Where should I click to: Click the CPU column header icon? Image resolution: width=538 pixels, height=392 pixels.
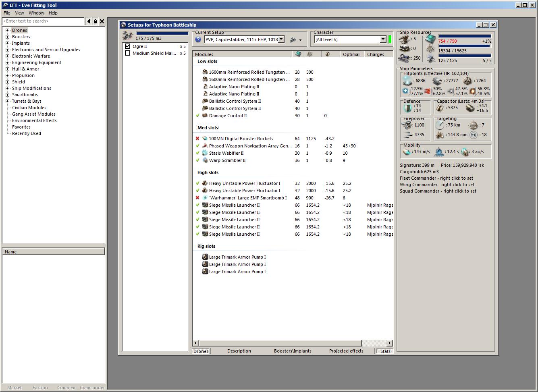298,54
